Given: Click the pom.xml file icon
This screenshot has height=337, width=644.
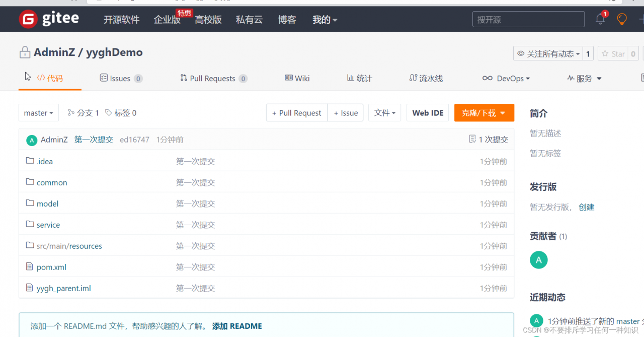Looking at the screenshot, I should (x=30, y=266).
